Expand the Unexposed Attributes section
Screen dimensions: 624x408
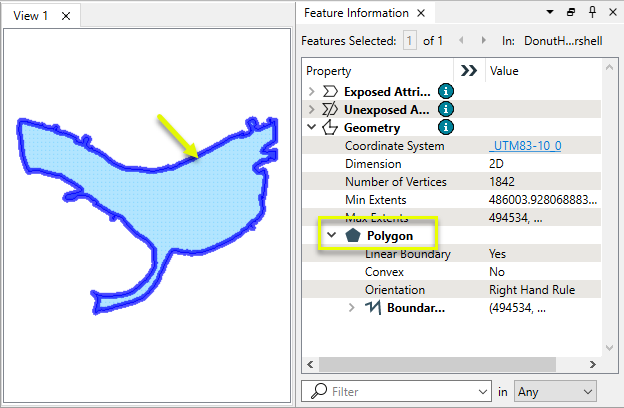tap(311, 109)
